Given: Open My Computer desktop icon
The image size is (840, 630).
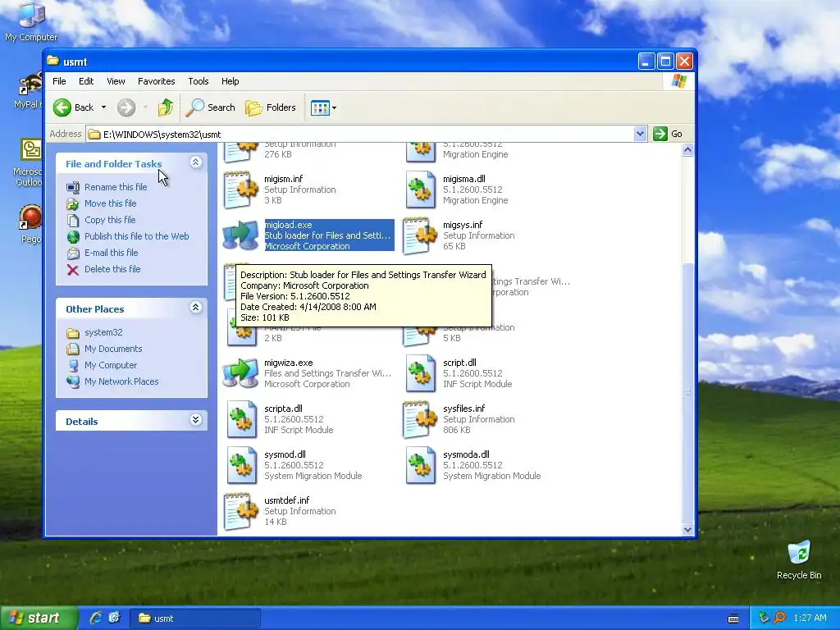Looking at the screenshot, I should click(31, 21).
